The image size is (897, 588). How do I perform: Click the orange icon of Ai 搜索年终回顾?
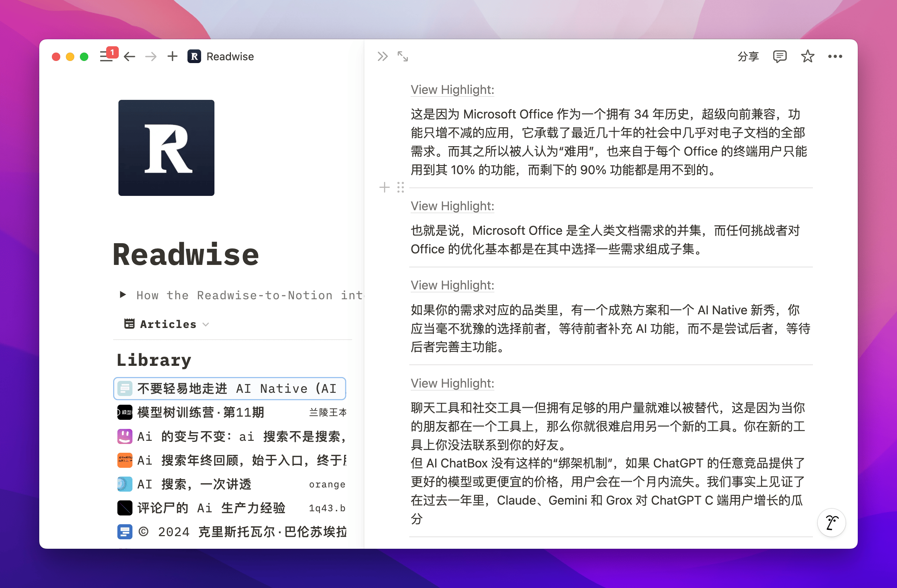pyautogui.click(x=125, y=460)
